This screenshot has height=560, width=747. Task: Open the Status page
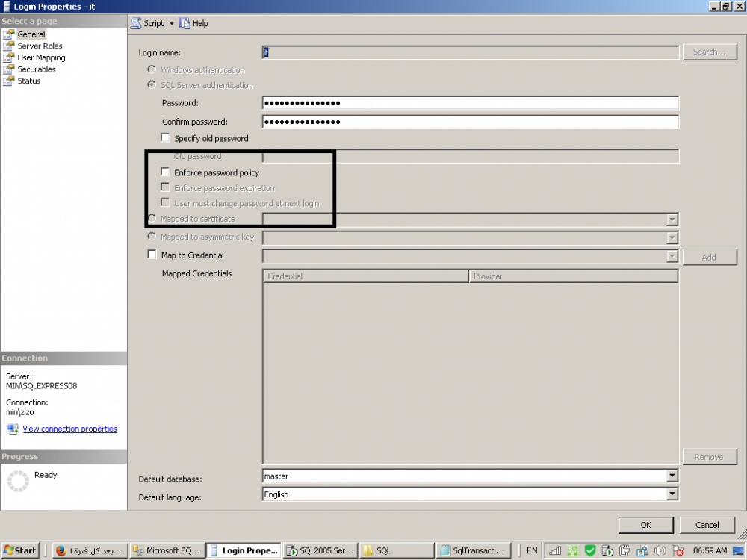point(29,81)
